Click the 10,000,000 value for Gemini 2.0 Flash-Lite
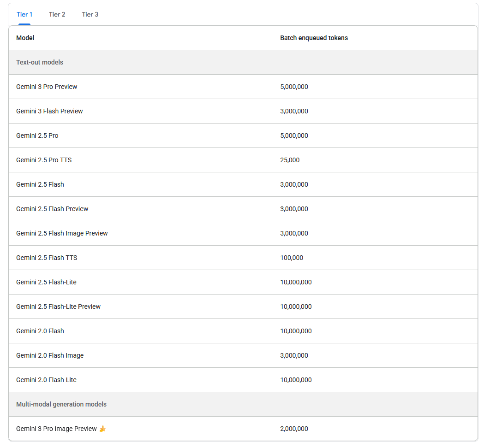The width and height of the screenshot is (484, 448). click(x=296, y=380)
